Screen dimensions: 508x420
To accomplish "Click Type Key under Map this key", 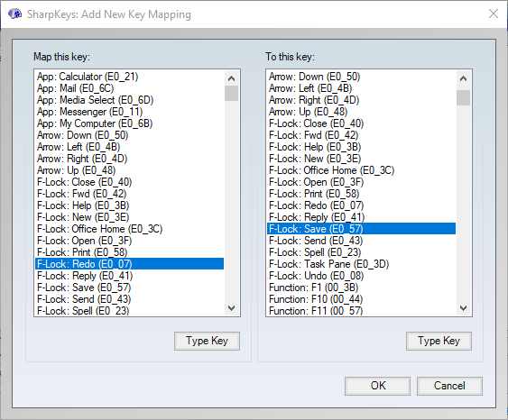I will pos(207,341).
